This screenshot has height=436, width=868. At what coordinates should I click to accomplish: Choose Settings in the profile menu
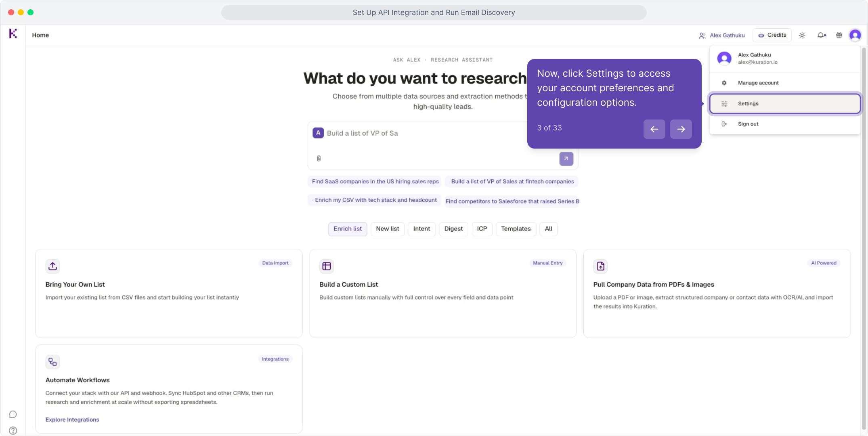[785, 104]
